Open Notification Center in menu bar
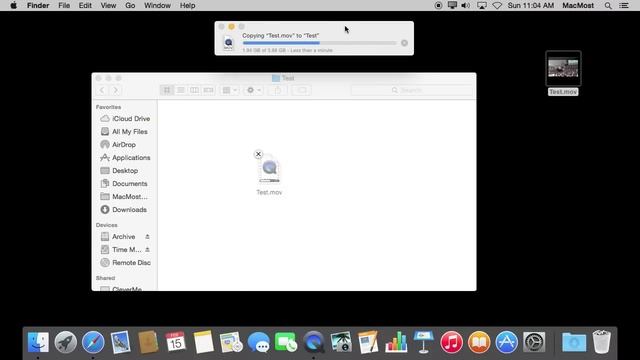This screenshot has width=640, height=360. (624, 6)
